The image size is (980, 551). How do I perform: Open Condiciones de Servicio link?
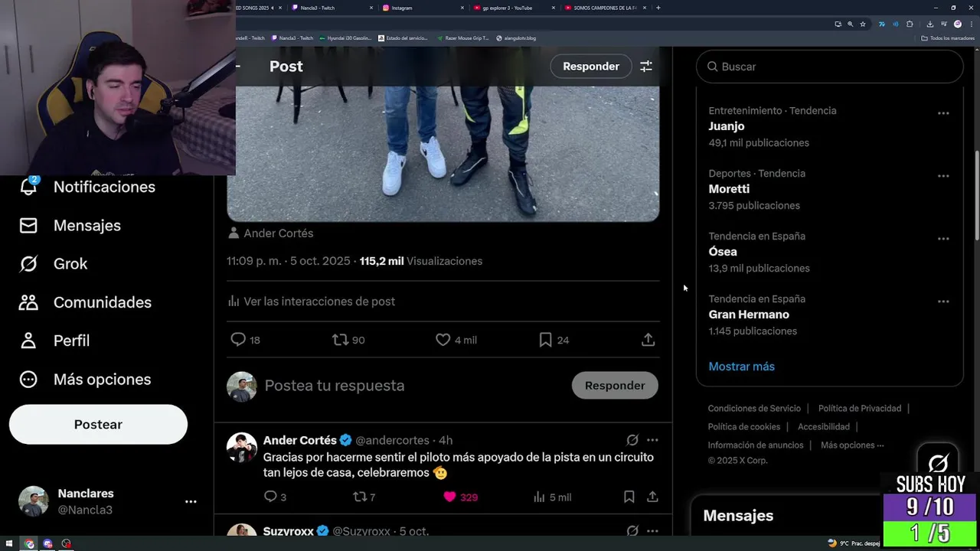tap(754, 409)
